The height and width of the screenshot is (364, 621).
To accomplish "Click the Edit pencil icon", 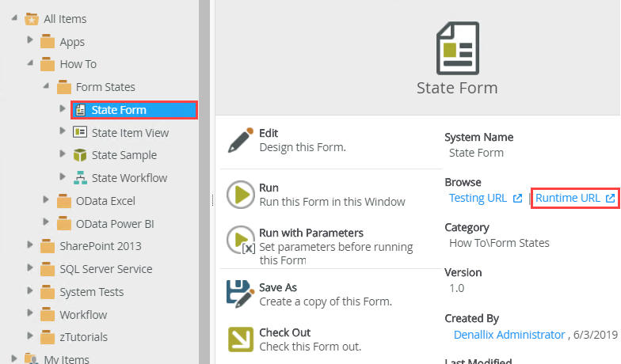I will [239, 140].
